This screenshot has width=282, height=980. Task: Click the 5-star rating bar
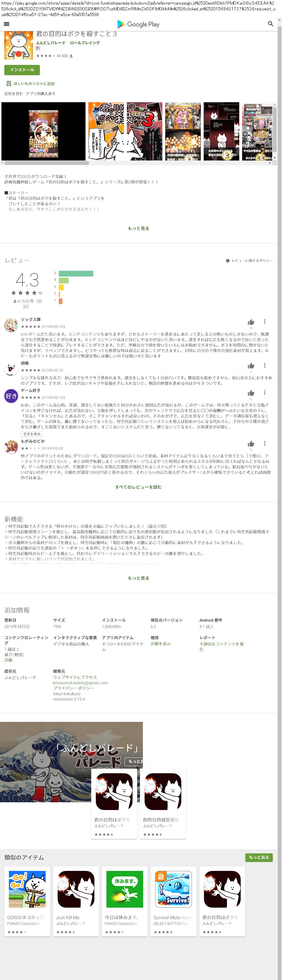tap(76, 274)
